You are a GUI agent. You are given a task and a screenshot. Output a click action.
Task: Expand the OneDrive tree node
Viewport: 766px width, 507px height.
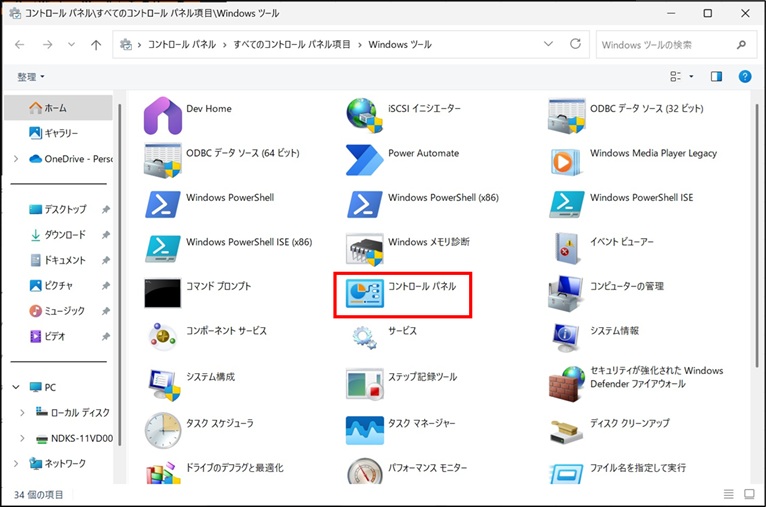[16, 159]
